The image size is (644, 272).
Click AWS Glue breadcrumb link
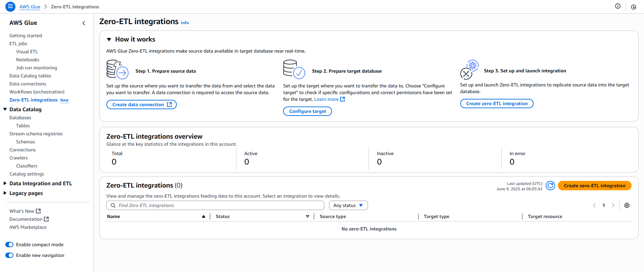(x=30, y=7)
